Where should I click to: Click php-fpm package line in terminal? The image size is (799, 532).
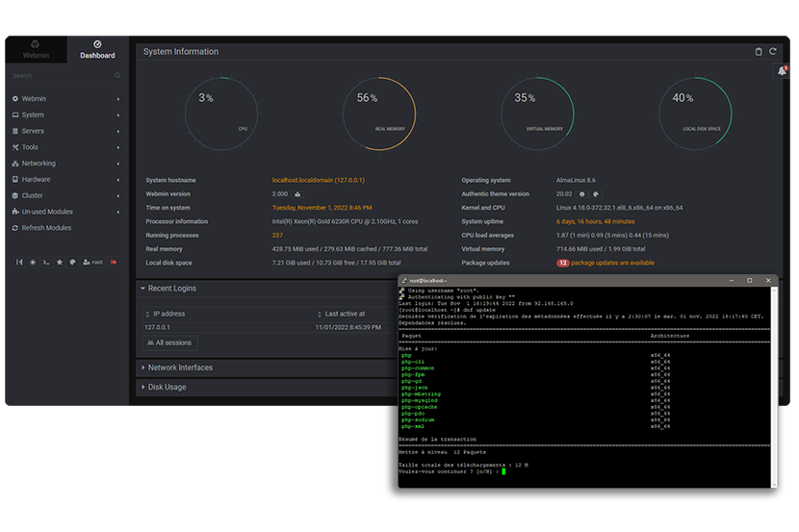(413, 374)
